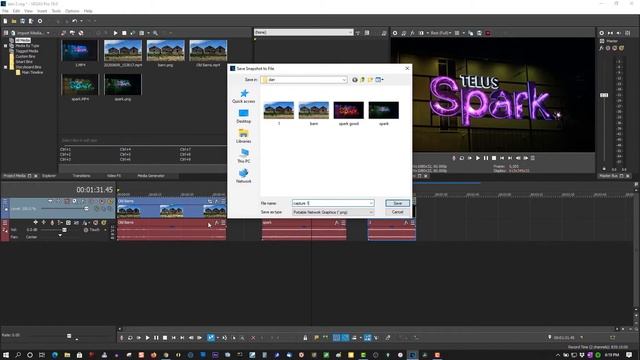Image resolution: width=640 pixels, height=360 pixels.
Task: Open the Import Media dropdown arrow
Action: tap(48, 33)
